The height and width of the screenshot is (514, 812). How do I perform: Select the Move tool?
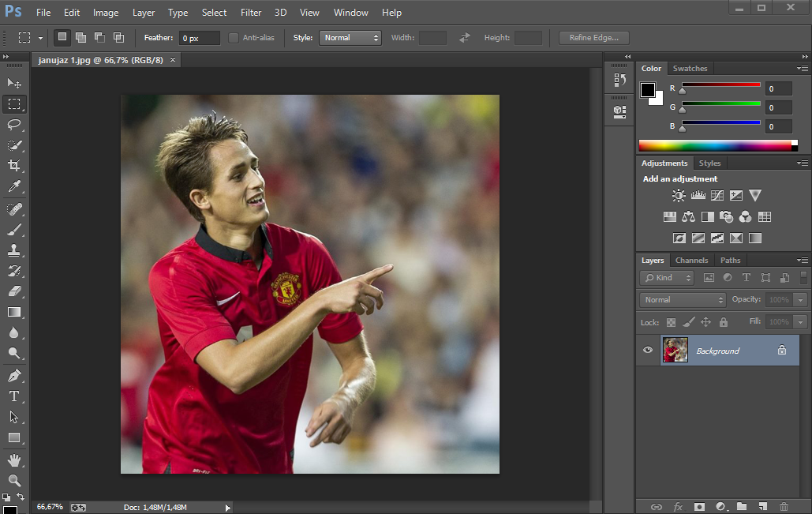point(14,83)
